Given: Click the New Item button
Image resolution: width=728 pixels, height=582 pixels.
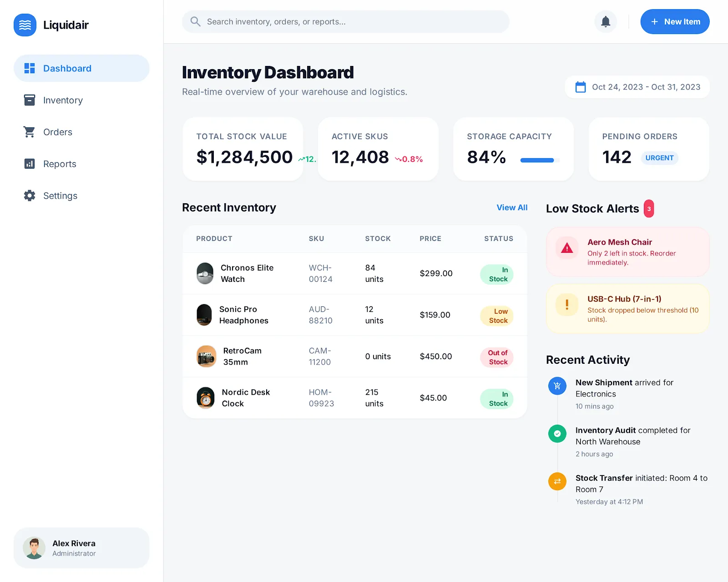Looking at the screenshot, I should 675,21.
